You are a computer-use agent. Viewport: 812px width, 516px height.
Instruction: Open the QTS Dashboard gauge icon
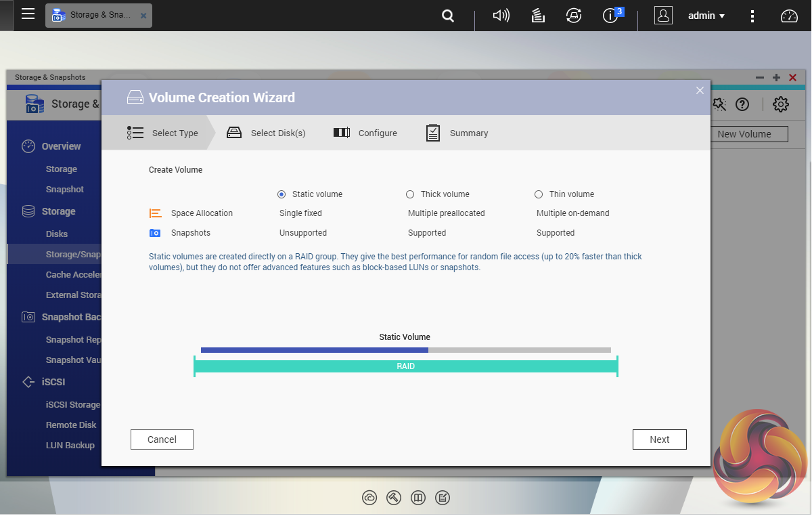tap(788, 15)
